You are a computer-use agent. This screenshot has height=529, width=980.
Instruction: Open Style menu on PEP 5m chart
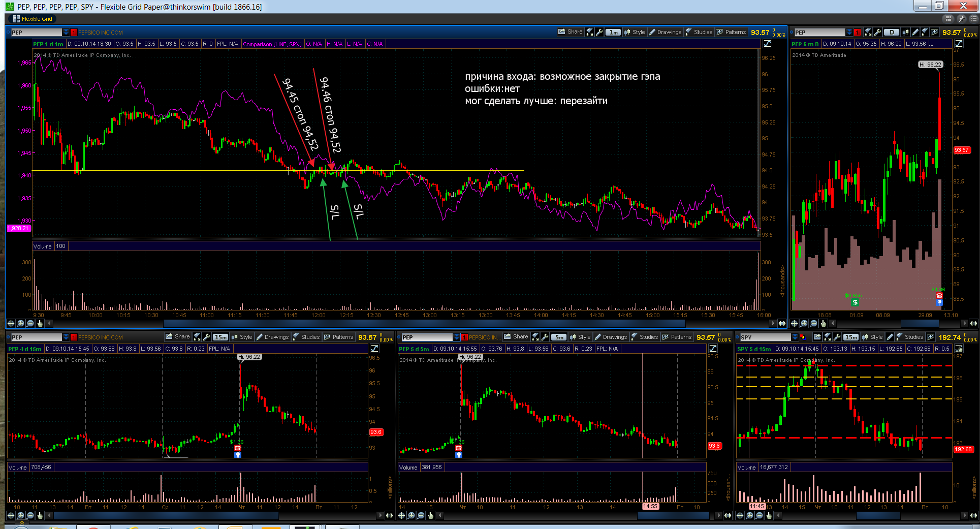(580, 337)
